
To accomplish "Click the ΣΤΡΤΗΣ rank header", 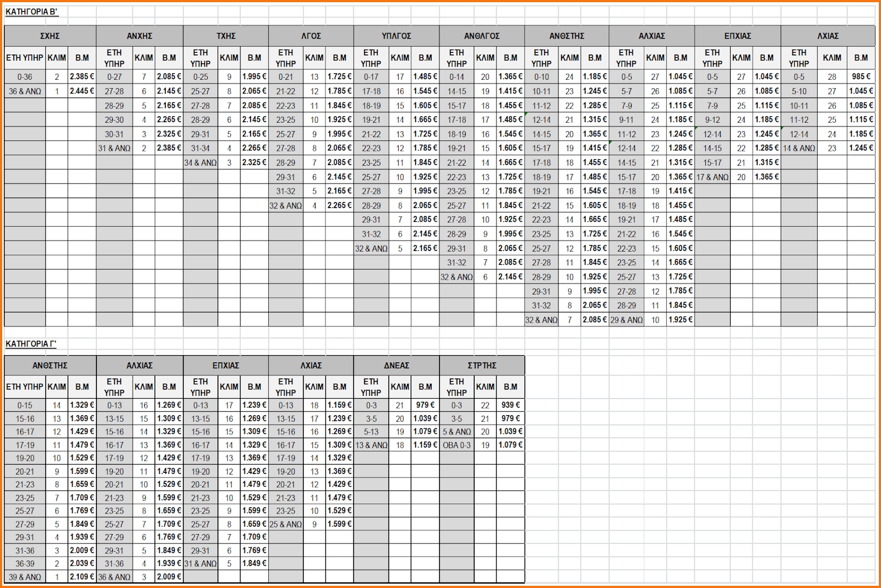I will [482, 366].
